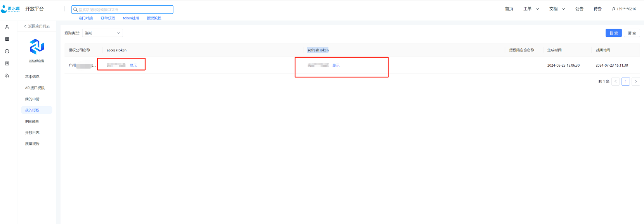Image resolution: width=644 pixels, height=224 pixels.
Task: Open the 订单获取 quick link
Action: (x=108, y=18)
